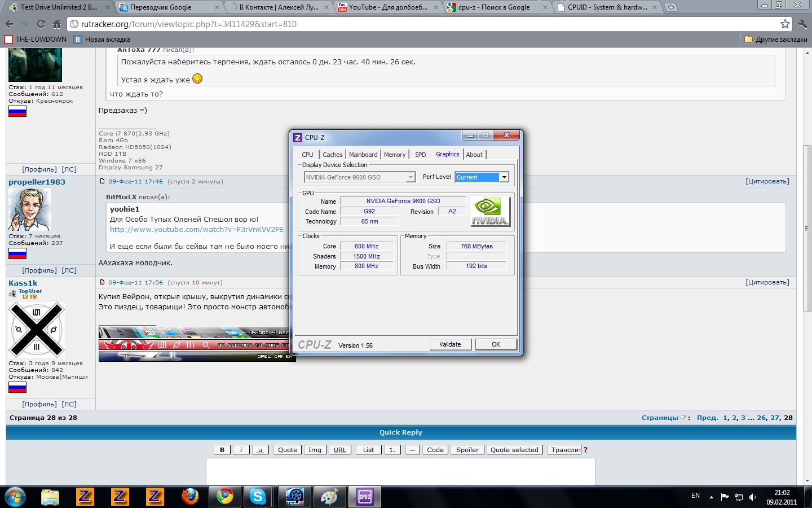The width and height of the screenshot is (812, 508).
Task: Open the Test Drive Unlimited taskbar icon
Action: pos(295,497)
